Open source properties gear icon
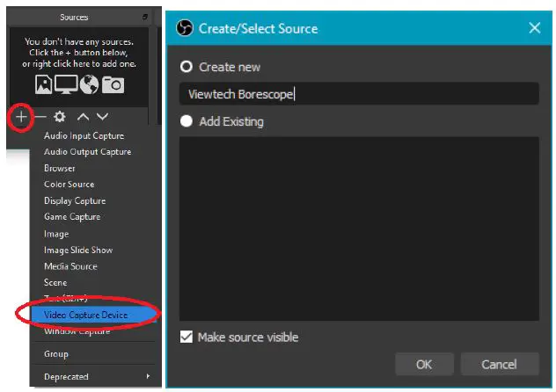The width and height of the screenshot is (556, 392). [59, 116]
